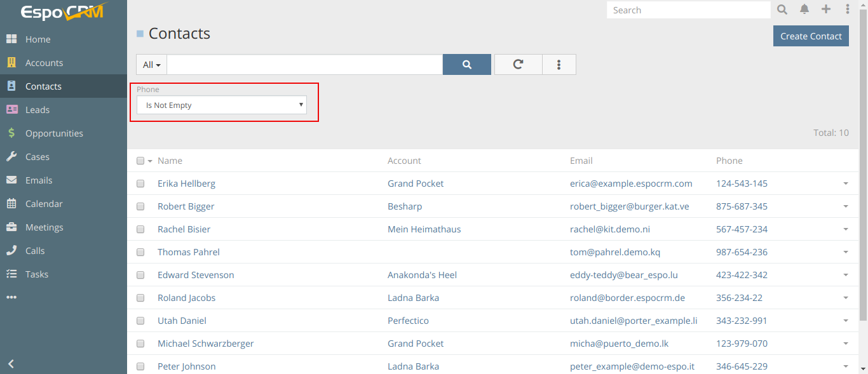
Task: Open row actions arrow for Robert Bigger
Action: (845, 206)
